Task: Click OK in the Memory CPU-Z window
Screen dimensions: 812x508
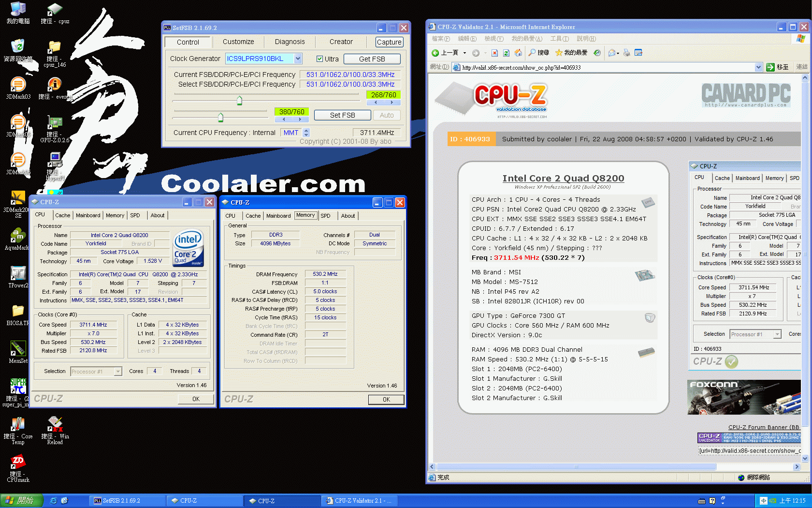Action: [x=386, y=400]
